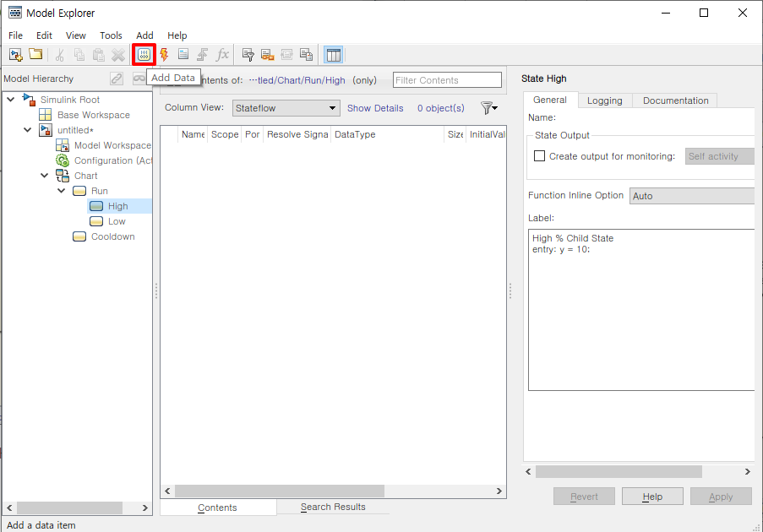Open the Help menu

[x=177, y=35]
